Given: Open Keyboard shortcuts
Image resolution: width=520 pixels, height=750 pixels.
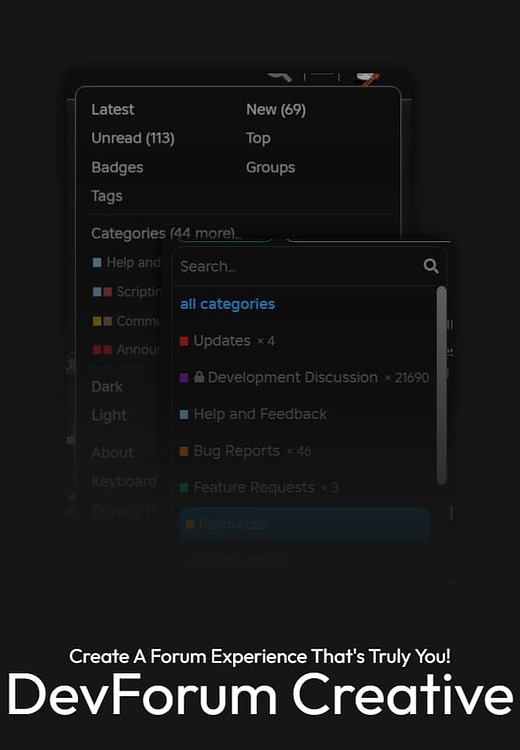Looking at the screenshot, I should click(124, 482).
